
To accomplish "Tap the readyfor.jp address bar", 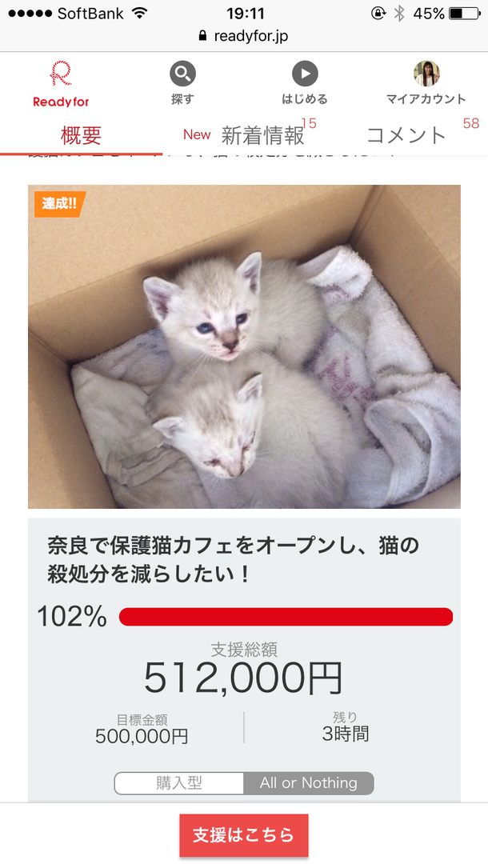I will 244,37.
